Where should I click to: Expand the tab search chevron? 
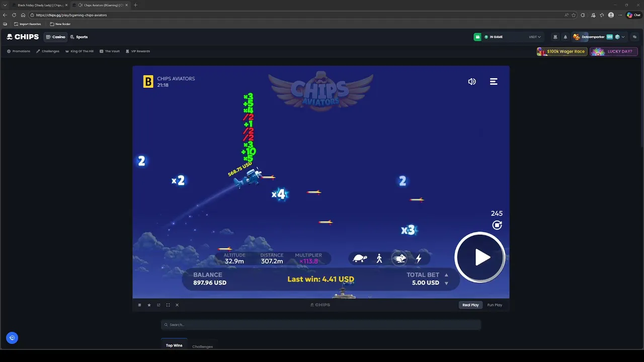5,5
